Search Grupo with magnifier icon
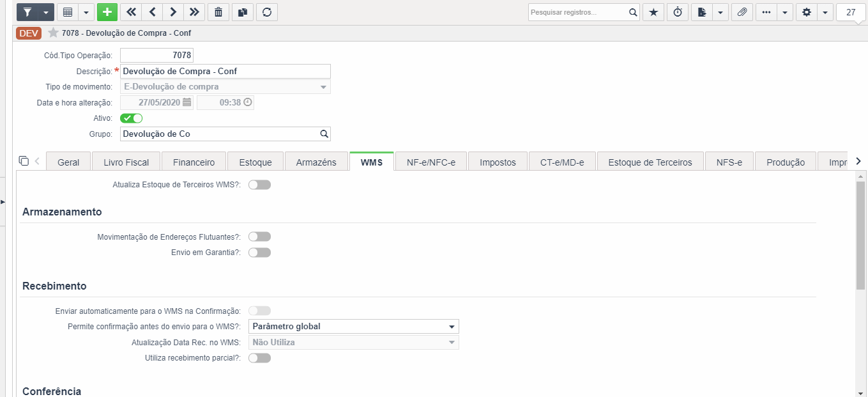The image size is (868, 397). point(324,134)
